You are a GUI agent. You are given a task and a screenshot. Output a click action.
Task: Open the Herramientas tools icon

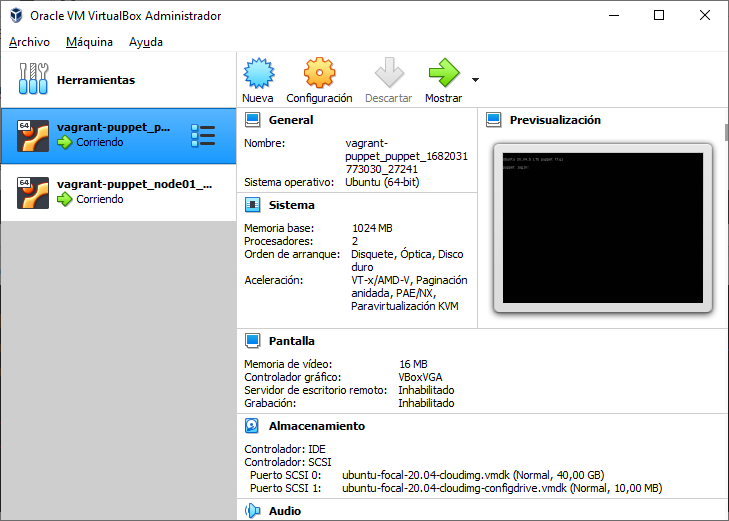(x=33, y=79)
